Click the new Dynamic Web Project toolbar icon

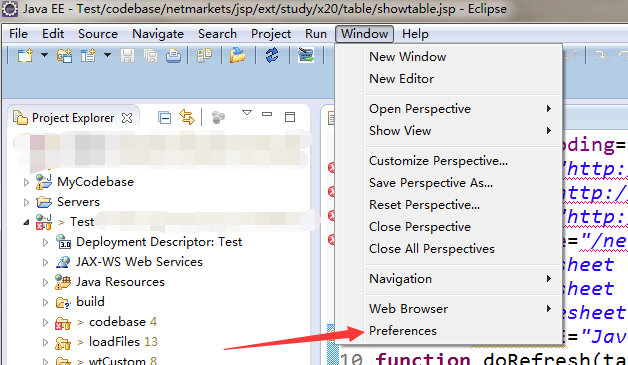(x=64, y=55)
